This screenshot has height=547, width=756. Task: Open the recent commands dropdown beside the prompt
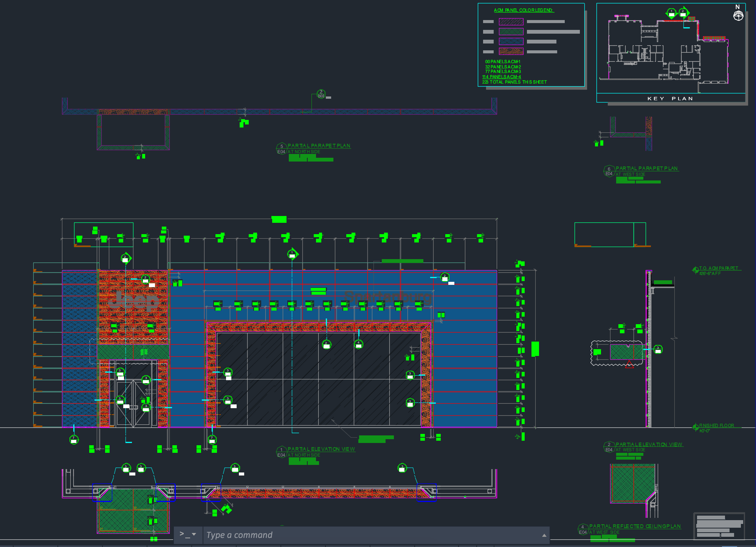click(x=194, y=534)
